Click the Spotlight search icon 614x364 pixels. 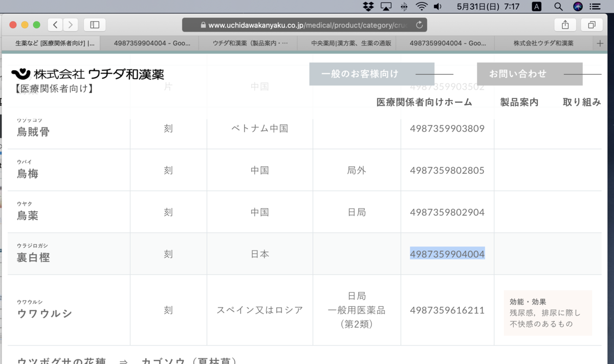click(x=558, y=7)
